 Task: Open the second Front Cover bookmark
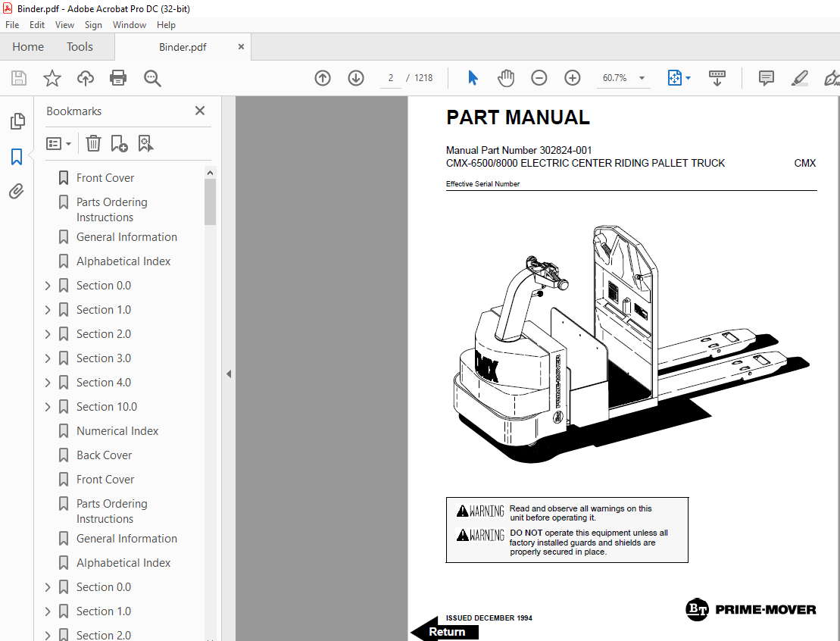[x=105, y=479]
